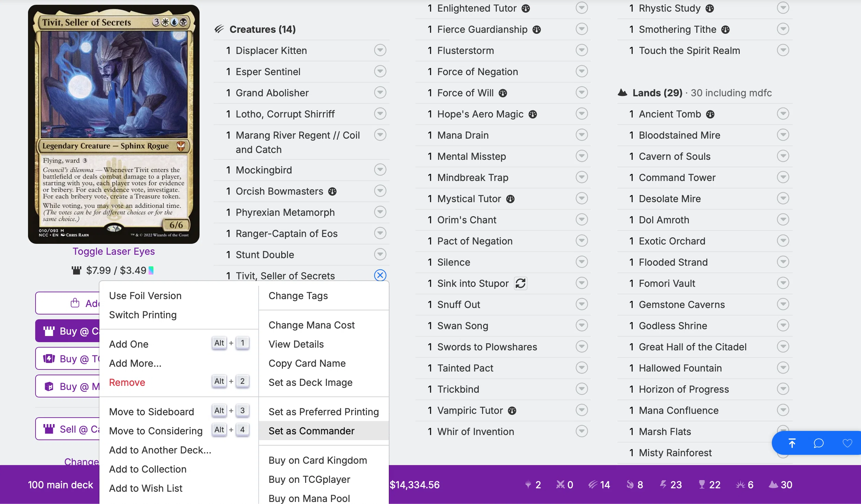Open the comments bubble icon
This screenshot has width=861, height=504.
[819, 443]
